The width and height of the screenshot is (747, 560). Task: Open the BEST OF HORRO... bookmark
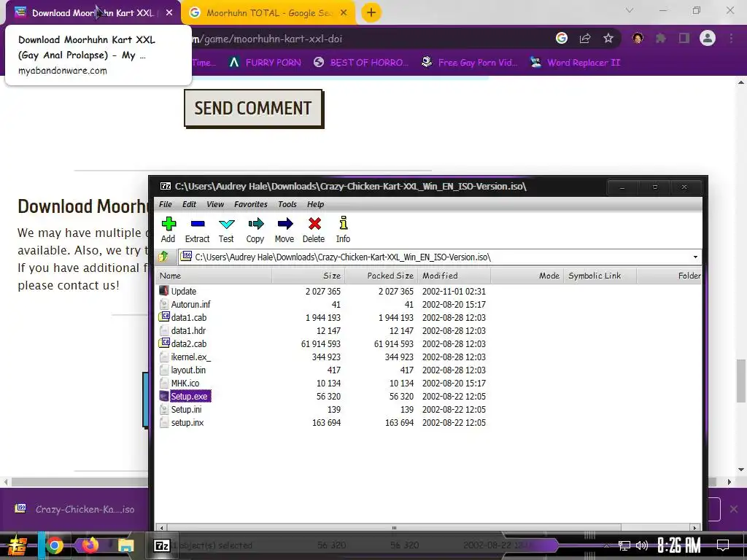click(361, 63)
